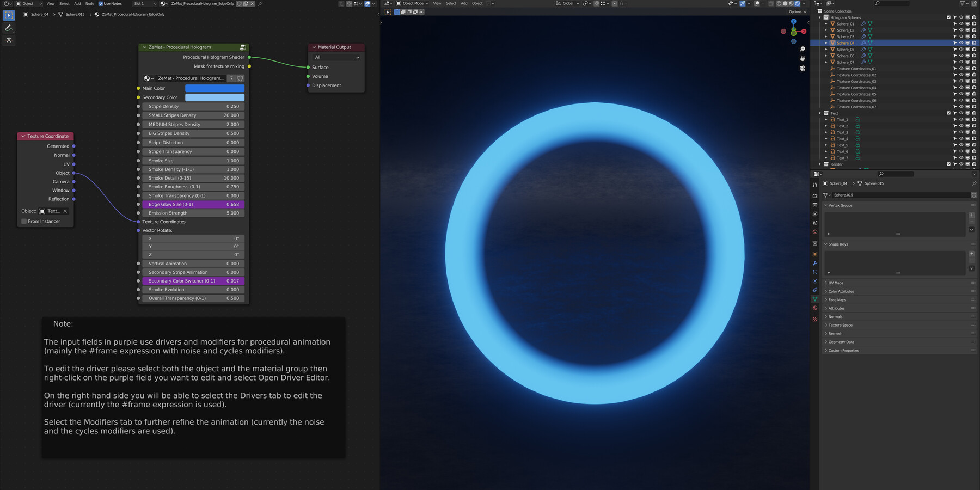Hide Sphere_02 with its eye toggle
Image resolution: width=980 pixels, height=490 pixels.
tap(961, 30)
